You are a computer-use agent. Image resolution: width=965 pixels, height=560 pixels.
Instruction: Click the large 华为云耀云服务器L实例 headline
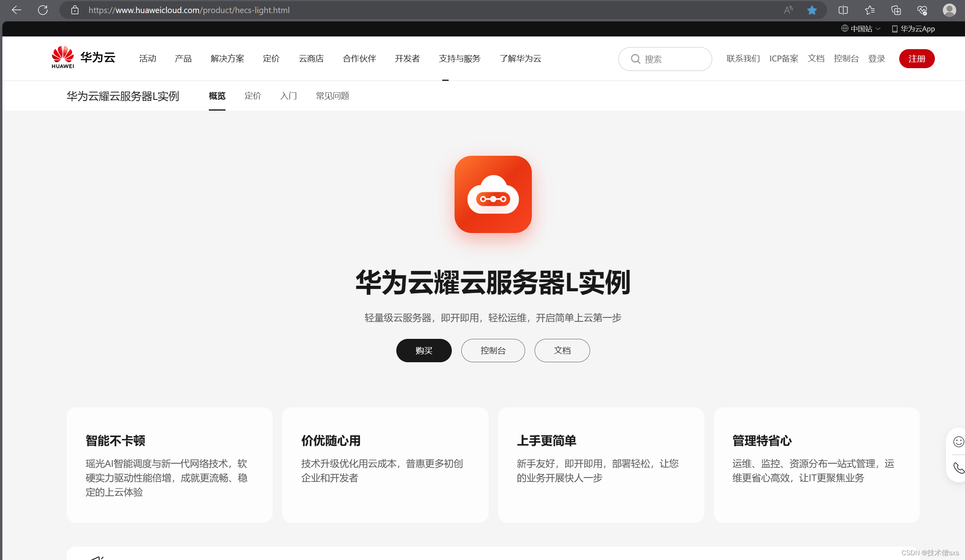click(493, 283)
